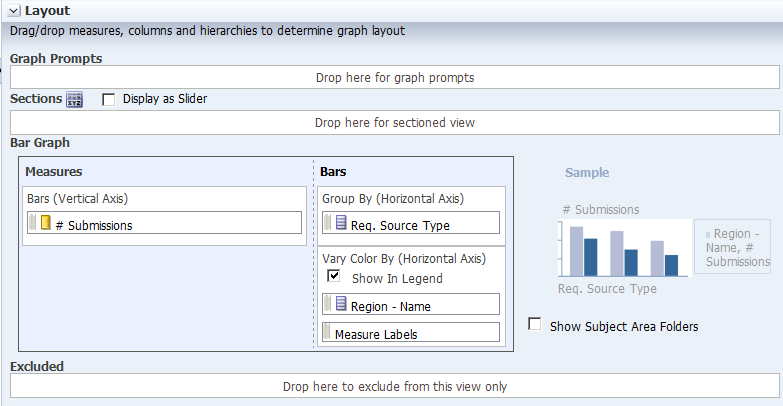Click the drag handle of # Submissions item

click(32, 224)
